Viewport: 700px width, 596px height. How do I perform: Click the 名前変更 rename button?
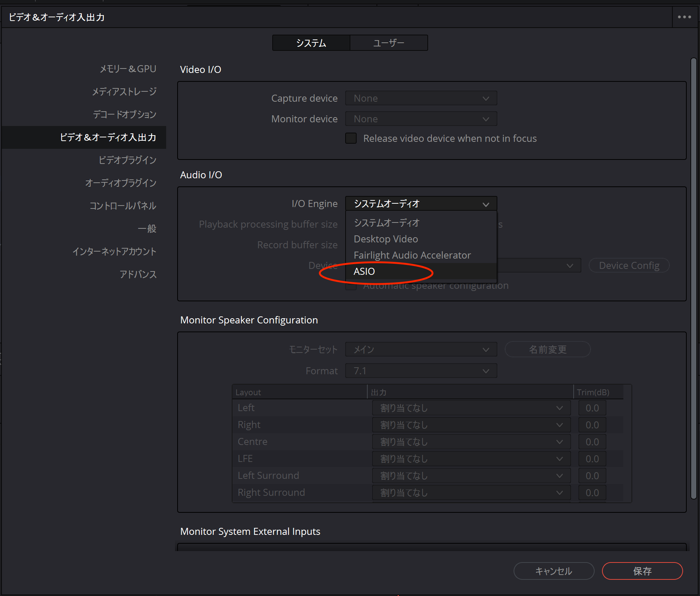pos(547,350)
